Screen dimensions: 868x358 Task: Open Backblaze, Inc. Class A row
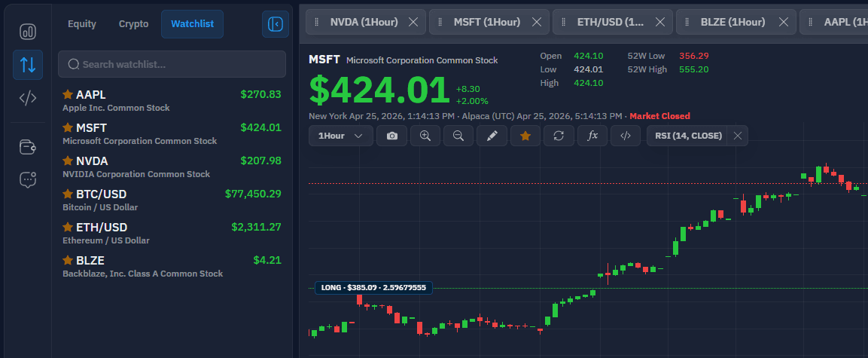(172, 266)
